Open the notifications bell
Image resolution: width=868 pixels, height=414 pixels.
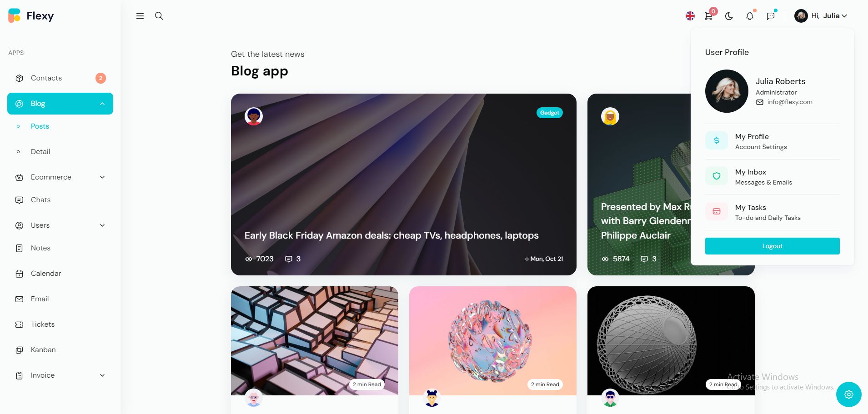tap(750, 16)
